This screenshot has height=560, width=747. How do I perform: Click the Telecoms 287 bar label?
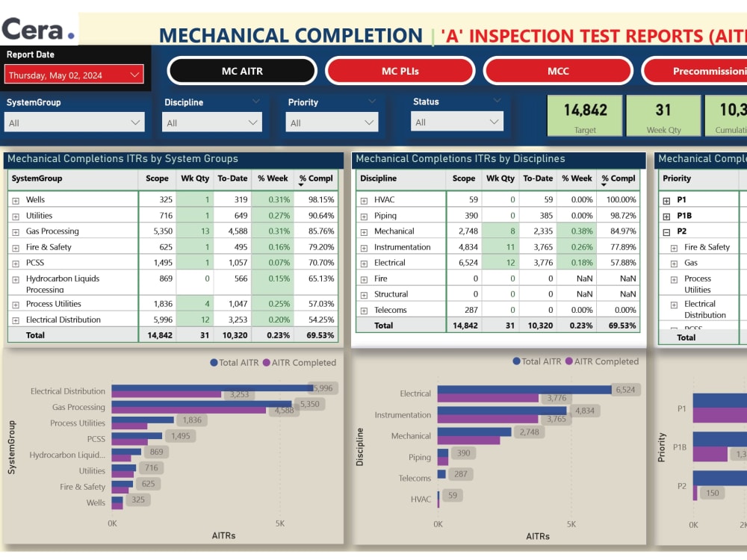[x=461, y=474]
